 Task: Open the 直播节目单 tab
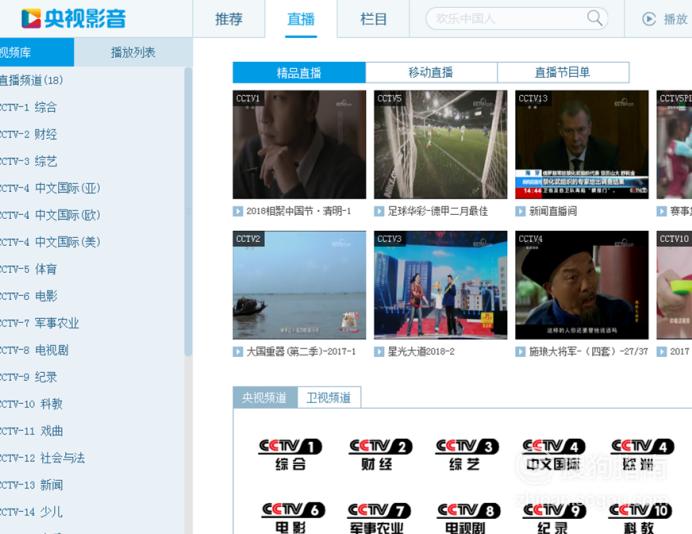point(563,72)
